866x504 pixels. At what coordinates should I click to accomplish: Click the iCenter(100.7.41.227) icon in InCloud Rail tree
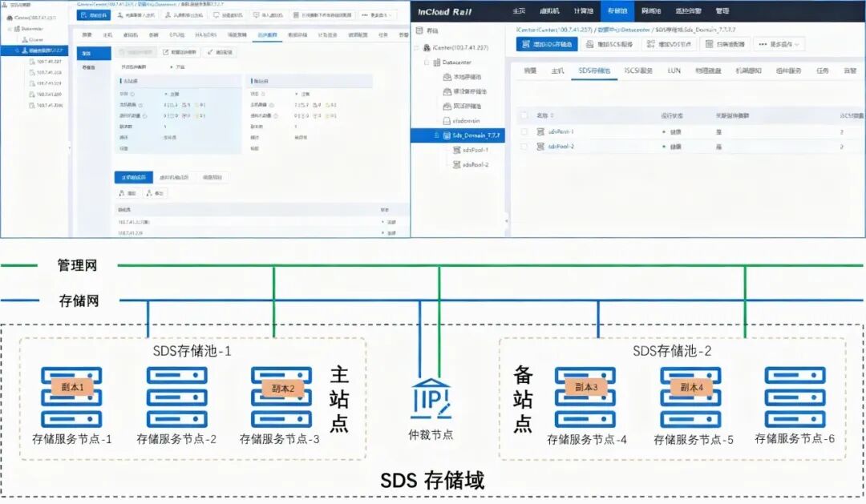click(427, 47)
